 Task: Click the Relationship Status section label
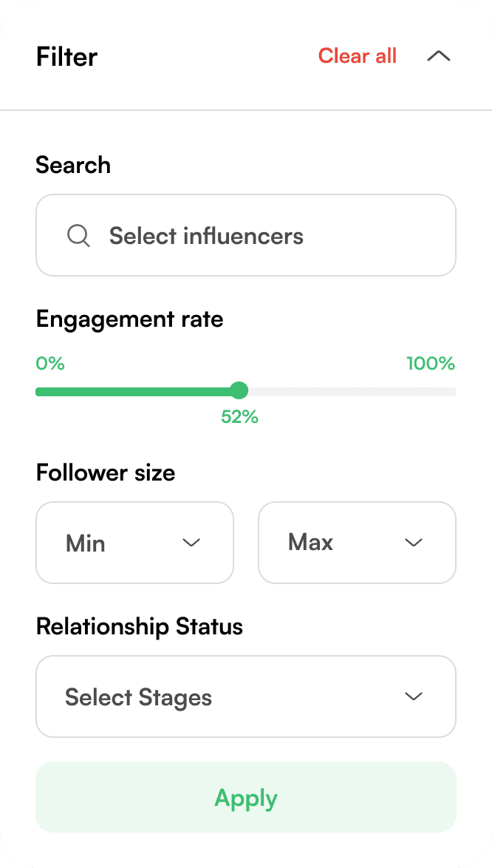pos(140,627)
